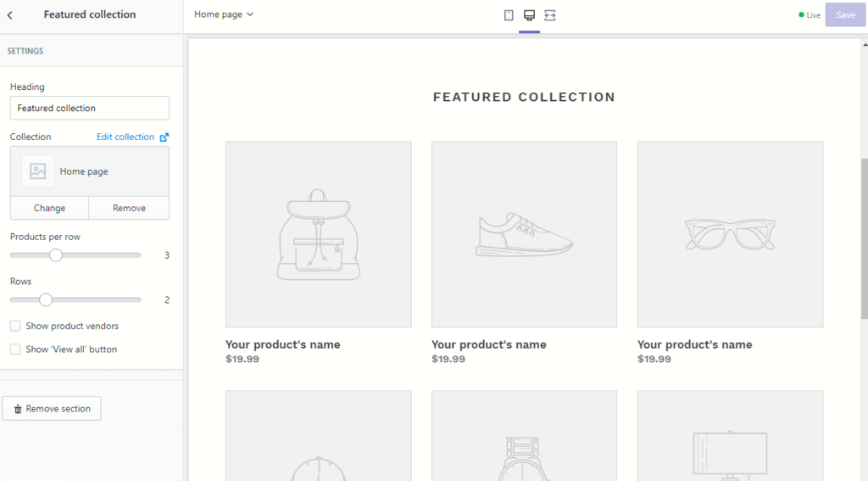
Task: Click the cap product thumbnail
Action: pos(319,435)
